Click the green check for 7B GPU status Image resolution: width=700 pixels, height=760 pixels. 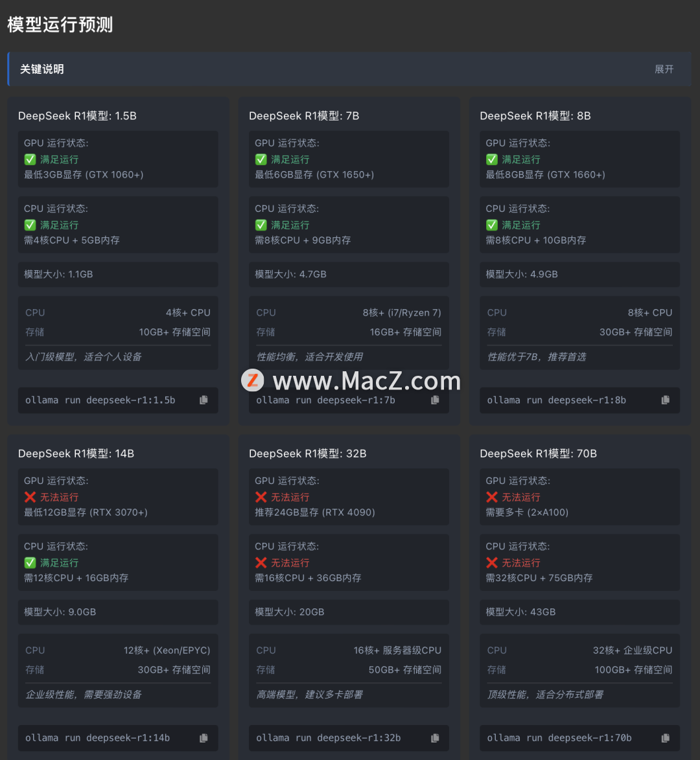click(261, 159)
